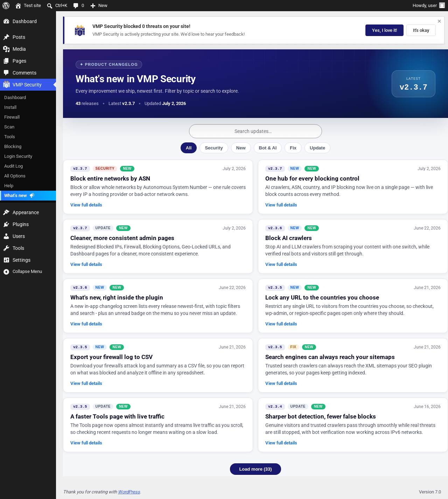
Task: Load more (33) releases
Action: point(255,469)
